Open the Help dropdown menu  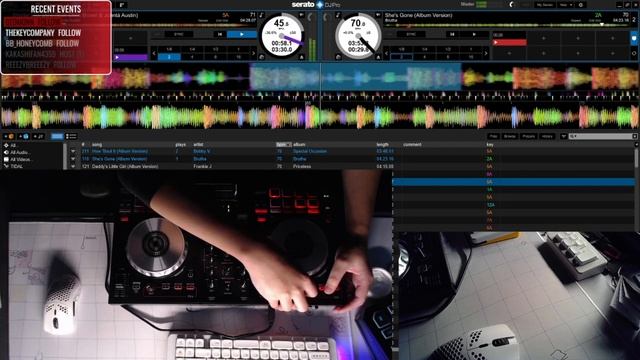click(x=566, y=5)
